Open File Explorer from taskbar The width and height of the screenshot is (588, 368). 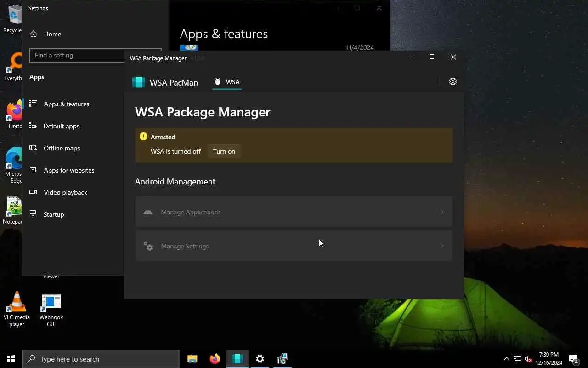click(192, 359)
